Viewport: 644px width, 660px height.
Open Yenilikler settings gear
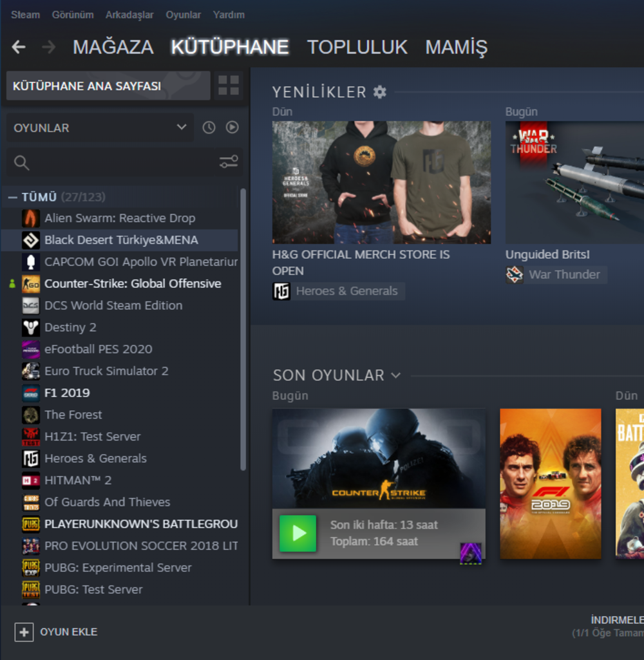point(380,92)
